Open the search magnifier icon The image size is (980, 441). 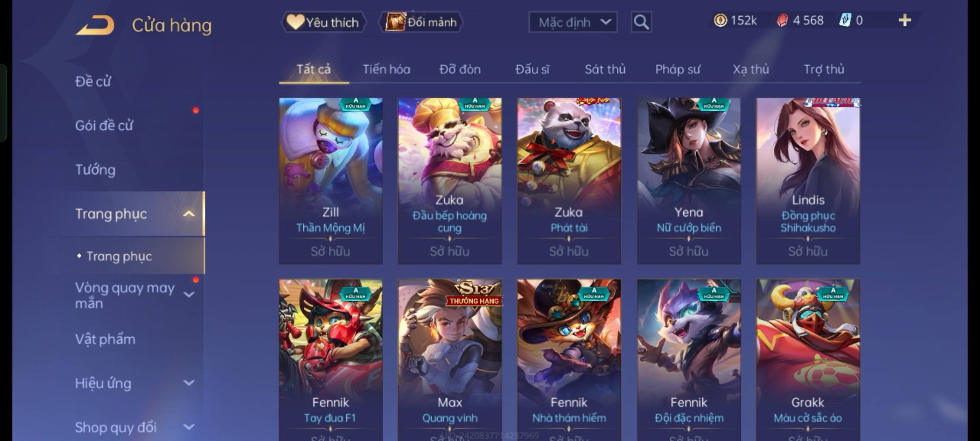click(x=641, y=22)
